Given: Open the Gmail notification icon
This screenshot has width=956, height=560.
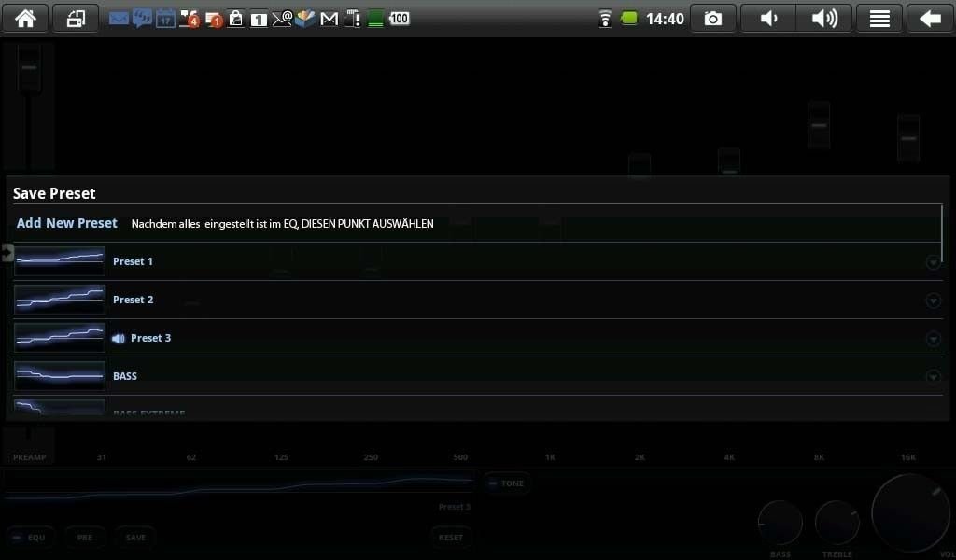Looking at the screenshot, I should tap(330, 19).
